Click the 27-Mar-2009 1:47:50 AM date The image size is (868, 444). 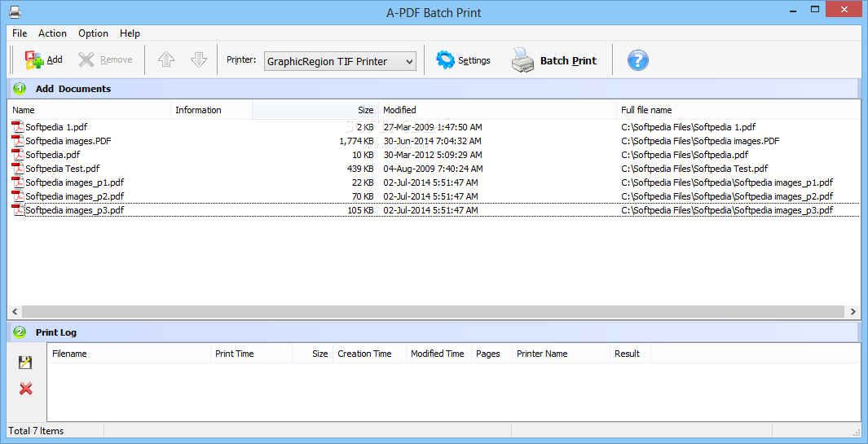coord(432,127)
